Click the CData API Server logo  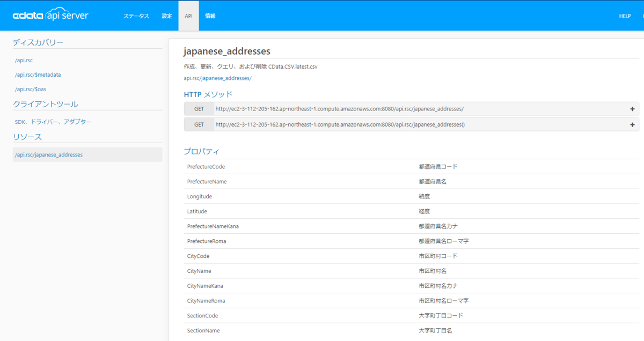pos(50,16)
